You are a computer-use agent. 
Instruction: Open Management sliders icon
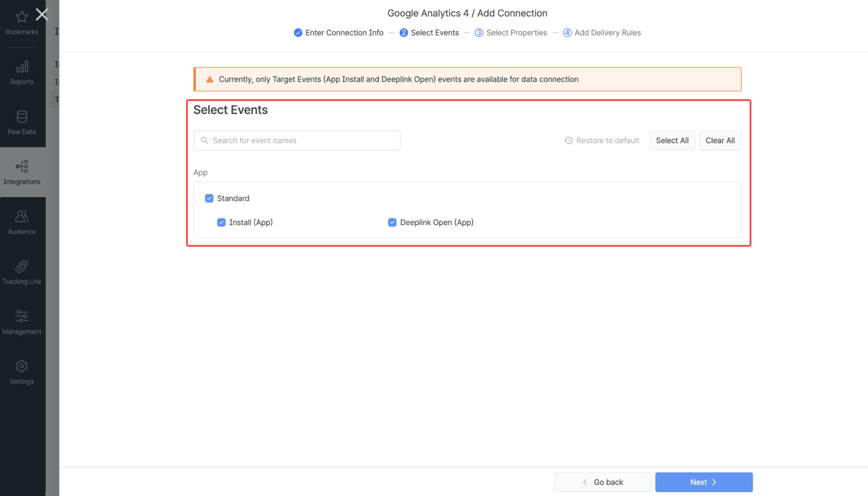[22, 316]
